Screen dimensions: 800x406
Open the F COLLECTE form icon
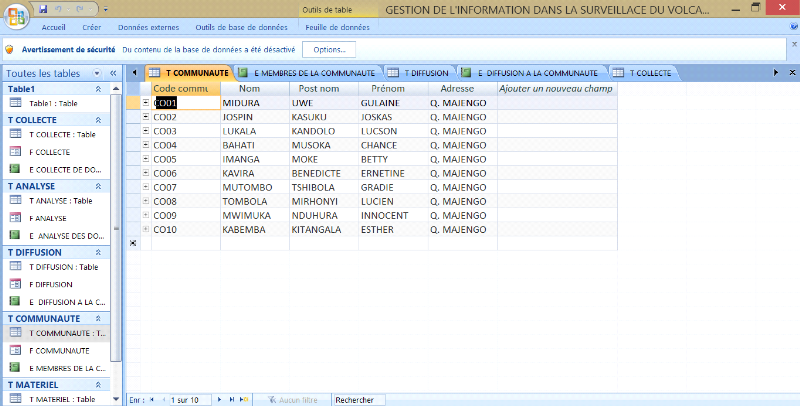15,152
